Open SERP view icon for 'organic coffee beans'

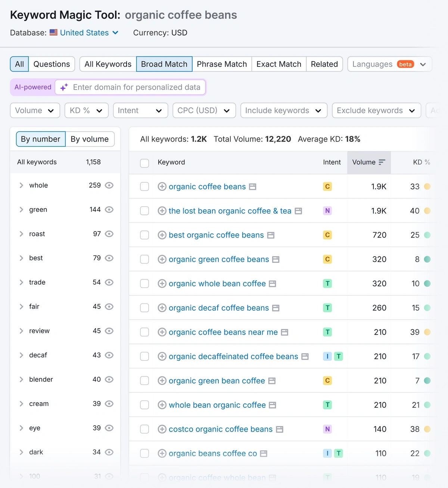pyautogui.click(x=253, y=187)
